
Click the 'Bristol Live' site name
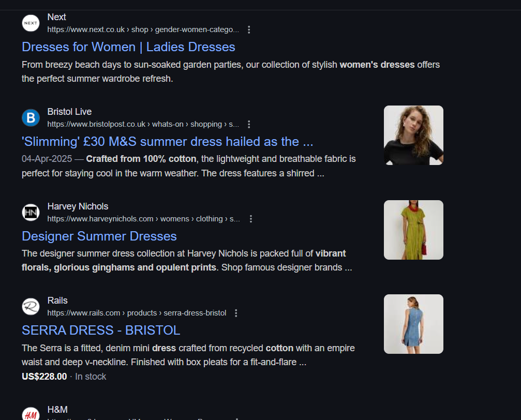69,112
